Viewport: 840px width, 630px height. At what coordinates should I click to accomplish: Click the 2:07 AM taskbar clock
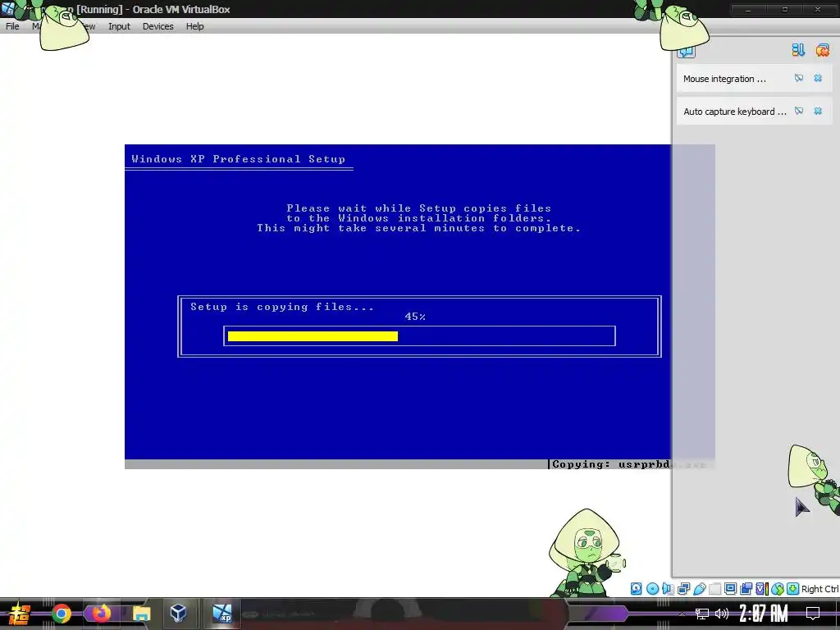click(764, 614)
